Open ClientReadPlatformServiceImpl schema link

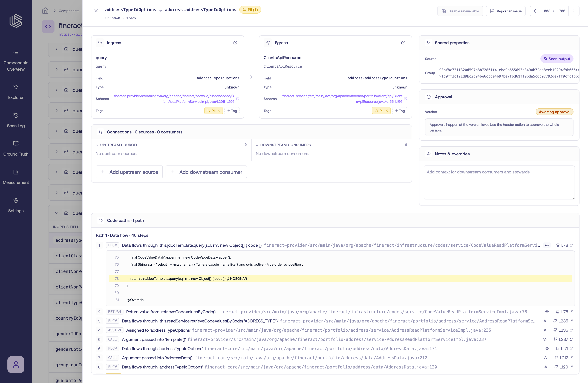point(174,99)
